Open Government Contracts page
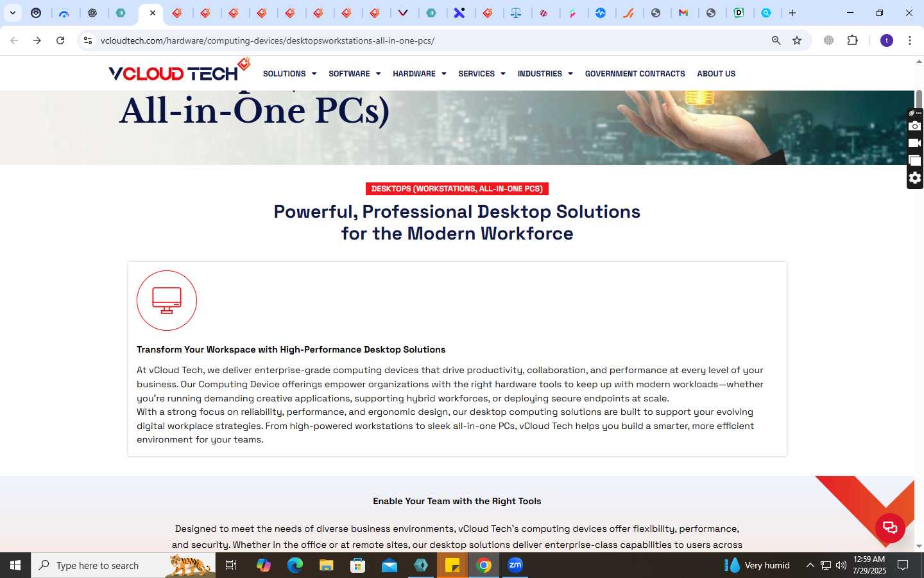This screenshot has height=578, width=924. [635, 74]
